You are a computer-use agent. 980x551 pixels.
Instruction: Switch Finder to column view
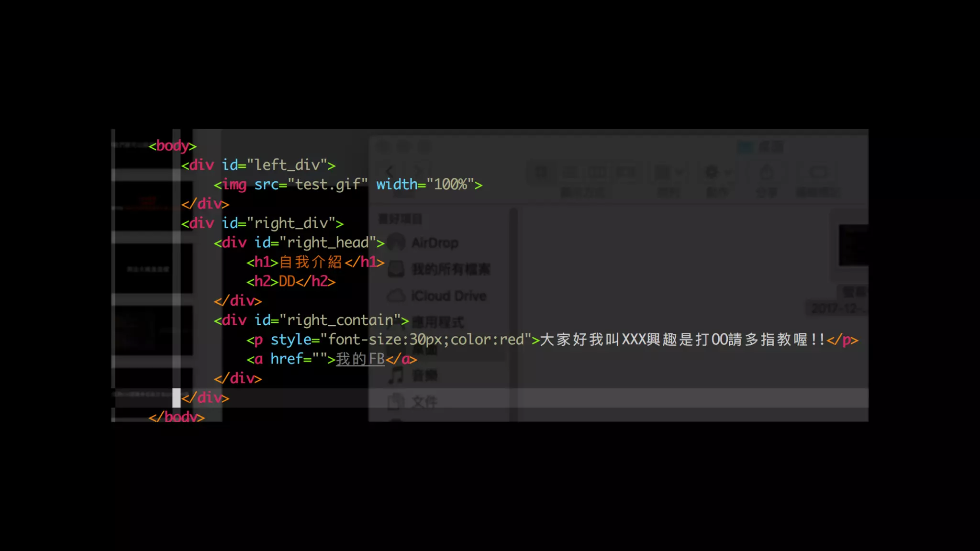597,172
